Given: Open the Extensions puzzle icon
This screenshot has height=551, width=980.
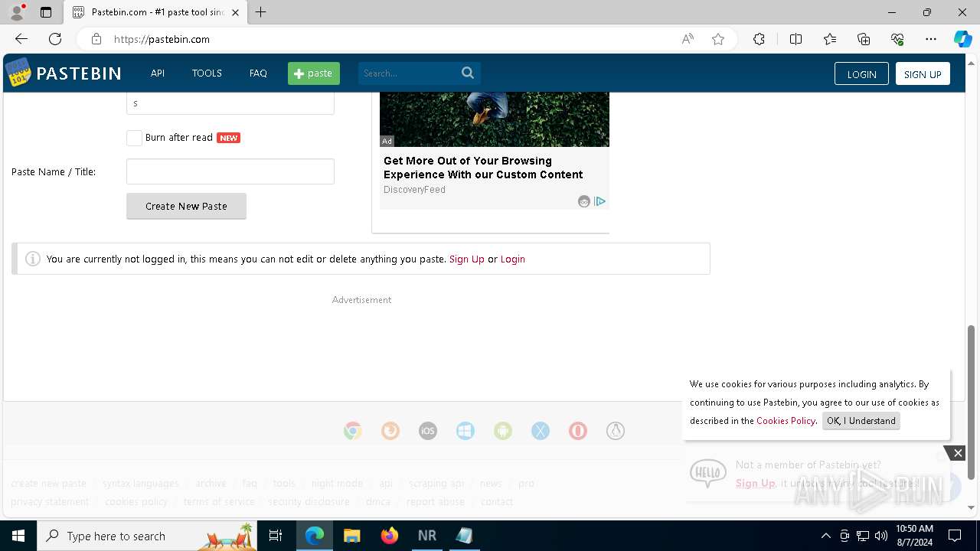Looking at the screenshot, I should (759, 39).
